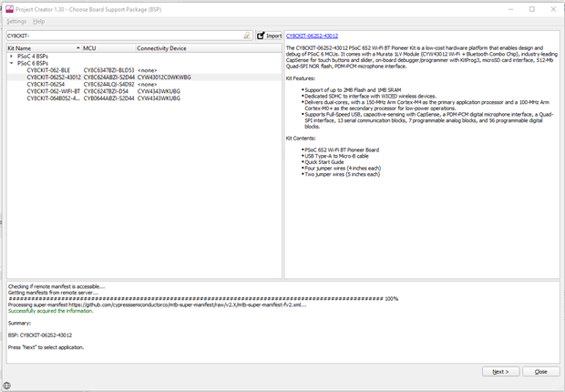Click the Kit Features heading
565x392 pixels.
click(301, 78)
